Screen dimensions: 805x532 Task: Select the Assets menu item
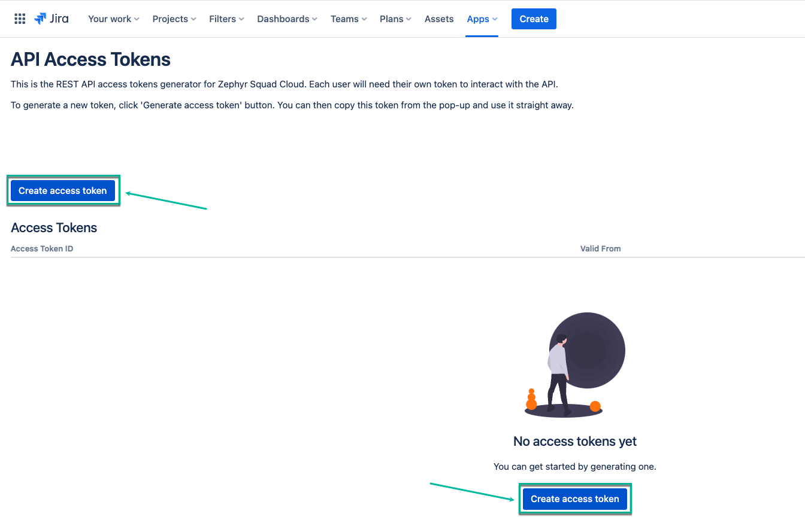(x=438, y=19)
